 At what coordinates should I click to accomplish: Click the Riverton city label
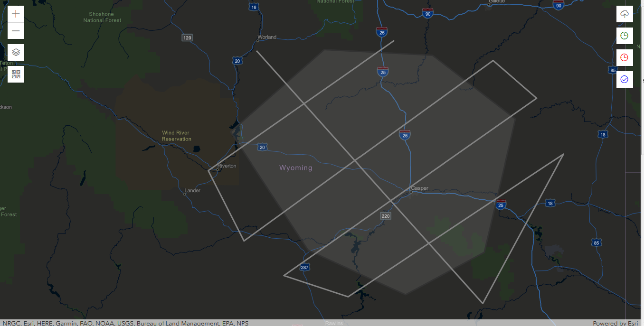coord(227,166)
